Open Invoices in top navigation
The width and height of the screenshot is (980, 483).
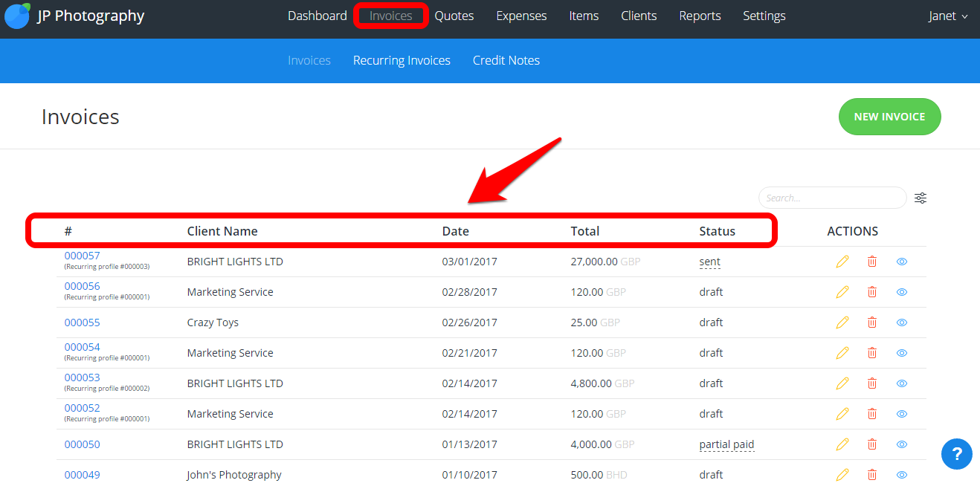coord(391,16)
